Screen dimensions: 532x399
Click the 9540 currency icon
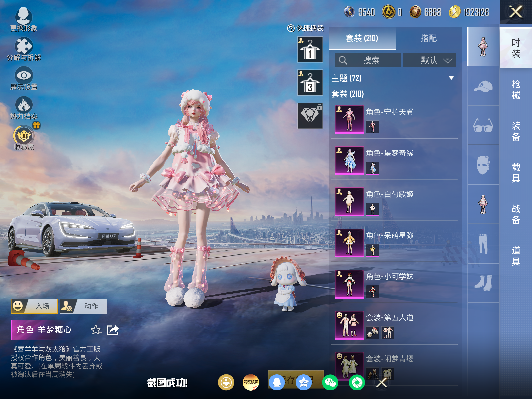pos(349,12)
